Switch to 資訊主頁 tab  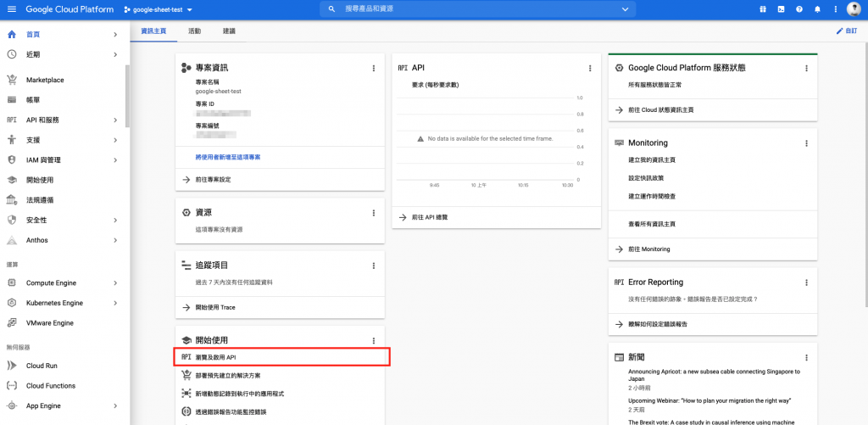[x=154, y=31]
